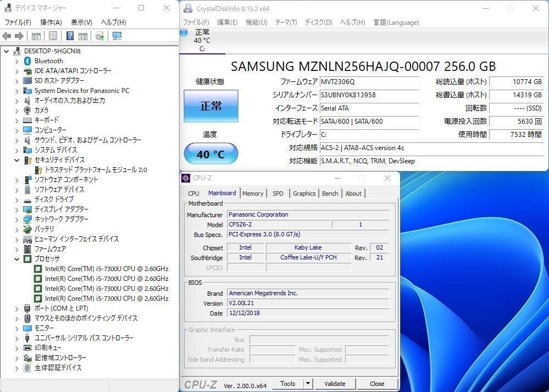Click the Scan for hardware changes monitor icon
The image size is (549, 392).
(x=117, y=36)
